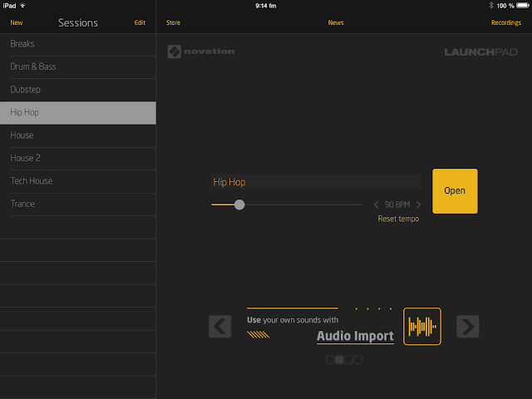Tap the Novation logo
This screenshot has height=399, width=532.
(201, 52)
